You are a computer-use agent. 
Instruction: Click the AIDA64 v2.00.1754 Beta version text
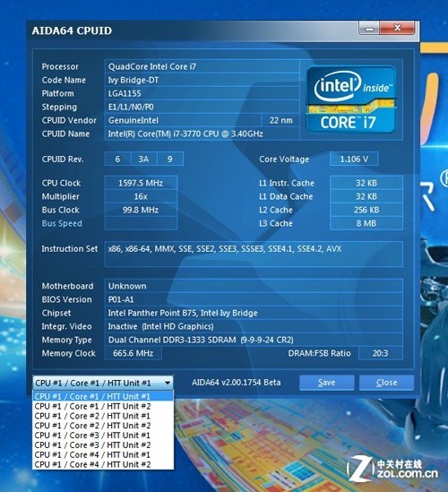click(237, 383)
